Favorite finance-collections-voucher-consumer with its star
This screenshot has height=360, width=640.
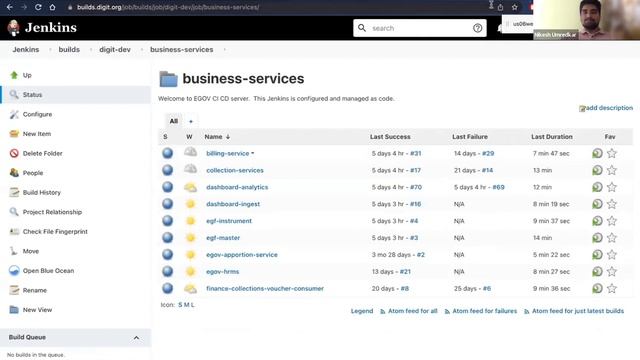[x=611, y=289]
